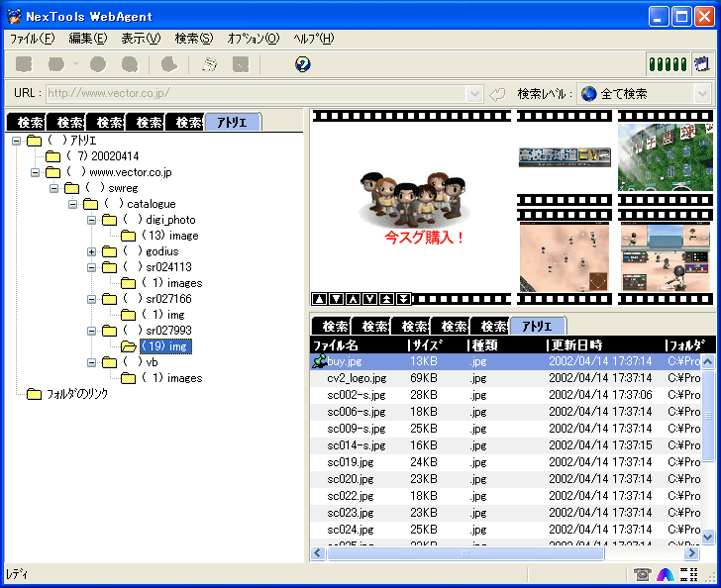
Task: Click the solid down-triangle filmstrip button
Action: 337,299
